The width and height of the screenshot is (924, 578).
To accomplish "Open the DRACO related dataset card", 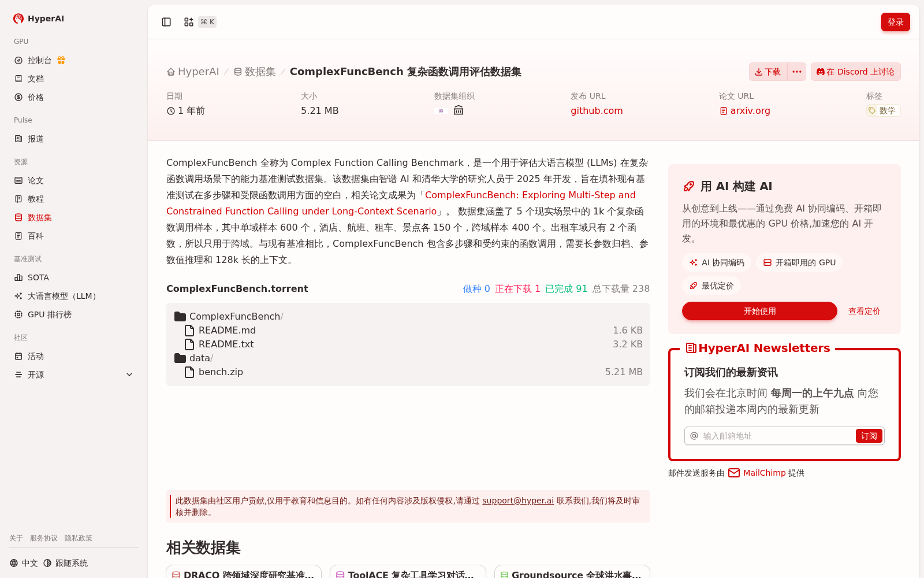I will pos(244,572).
